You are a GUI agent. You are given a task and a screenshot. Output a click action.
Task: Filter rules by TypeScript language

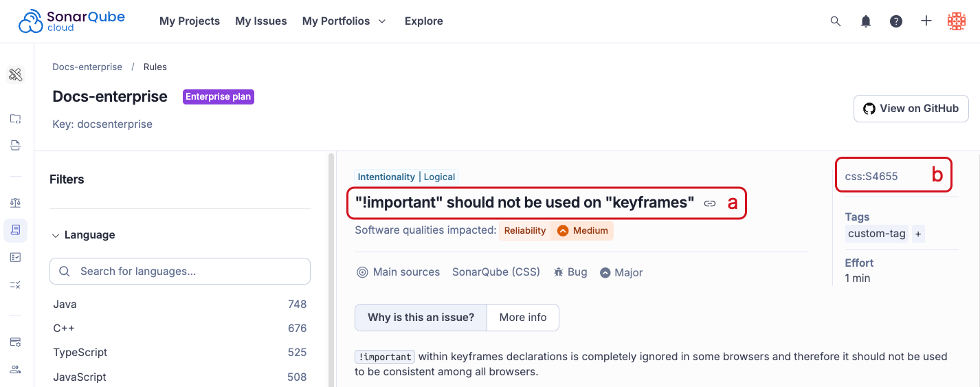click(180, 353)
